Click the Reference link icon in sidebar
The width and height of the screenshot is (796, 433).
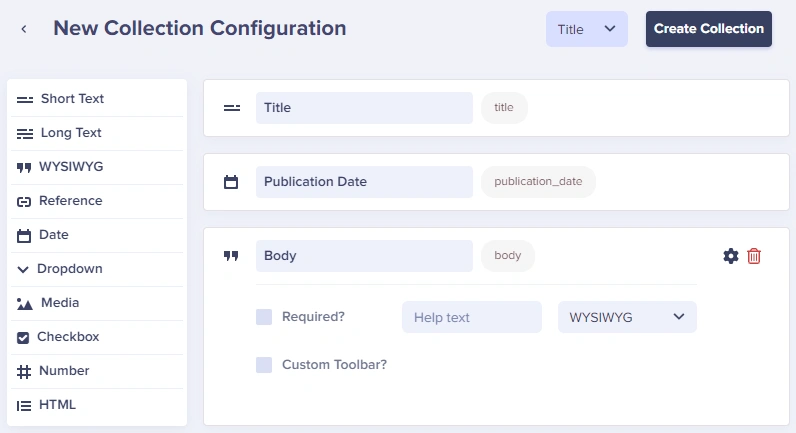point(24,202)
